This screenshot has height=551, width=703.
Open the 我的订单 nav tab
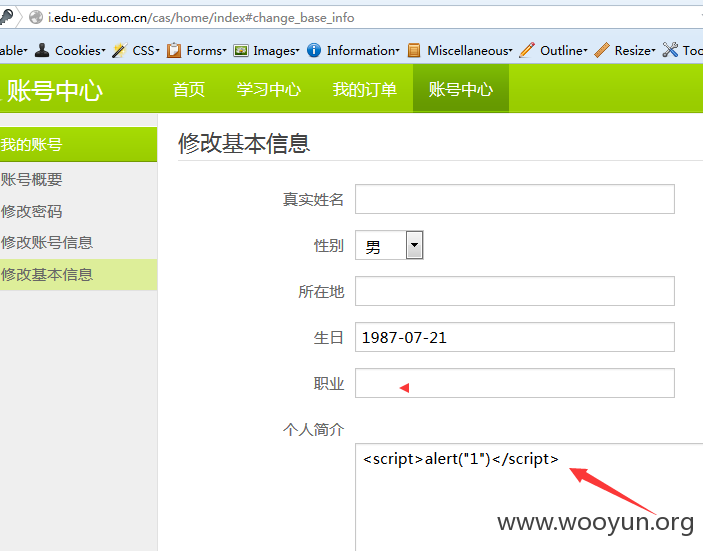point(365,89)
